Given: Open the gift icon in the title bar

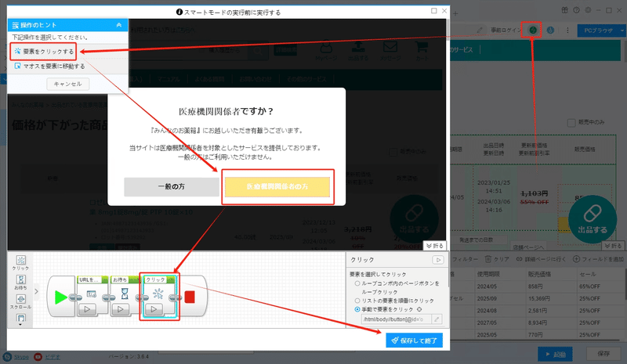Looking at the screenshot, I should coord(564,10).
